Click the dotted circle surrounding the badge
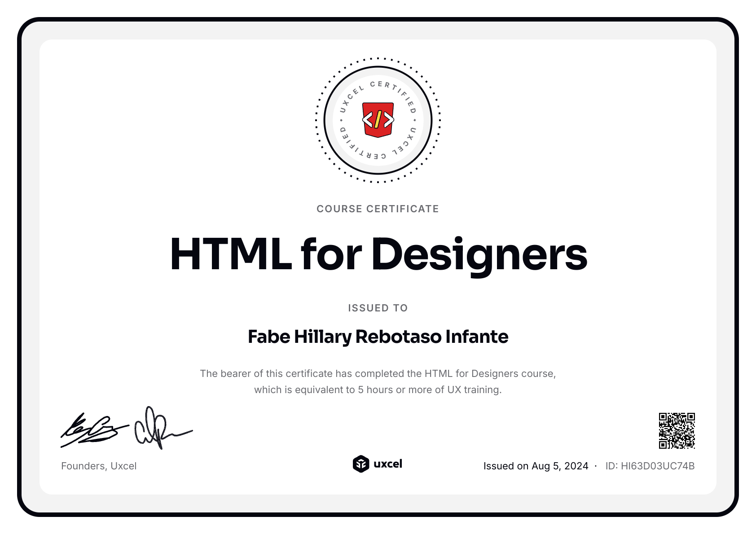This screenshot has width=756, height=534. coord(378,59)
